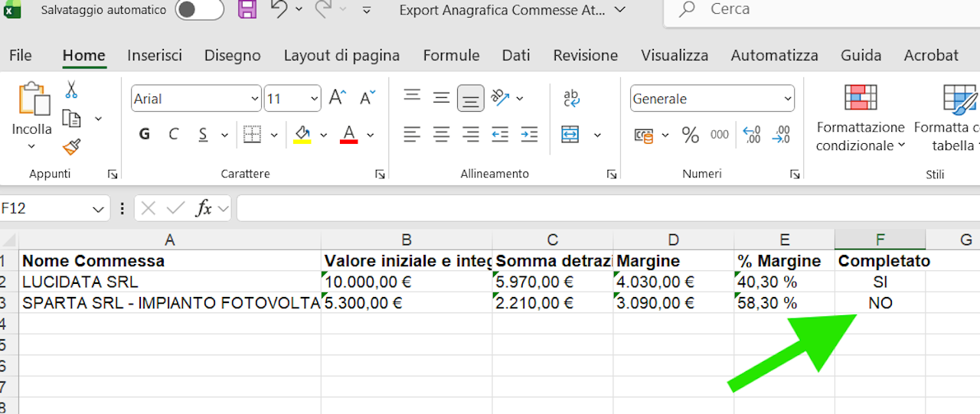Increase indent icon
Image resolution: width=980 pixels, height=414 pixels.
pyautogui.click(x=529, y=135)
